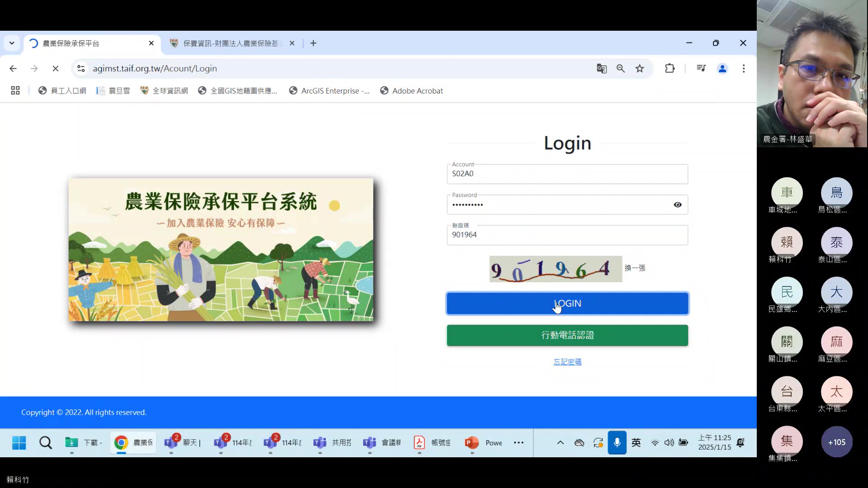Open the 全國GIS地籍圖 bookmark

tap(238, 91)
